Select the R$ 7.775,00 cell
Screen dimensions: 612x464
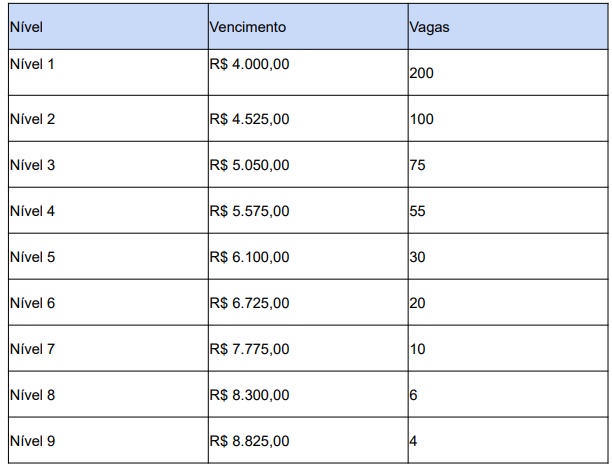coord(250,349)
